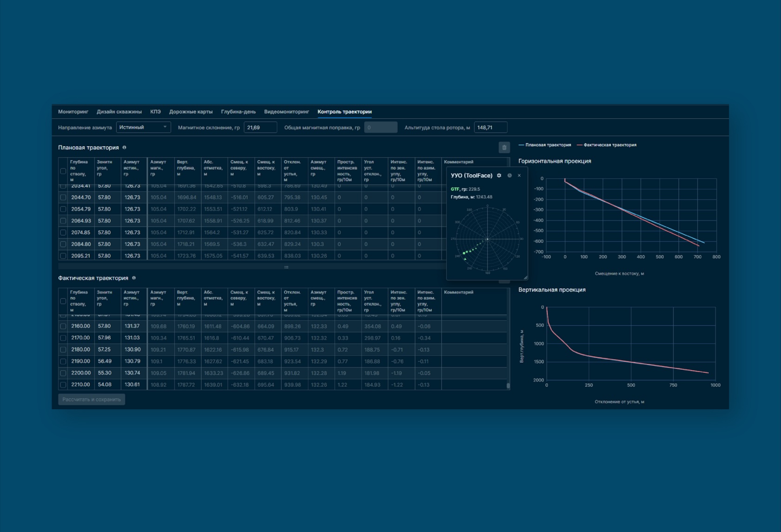781x532 pixels.
Task: Click info icon next to Плановая траектория
Action: coord(124,147)
